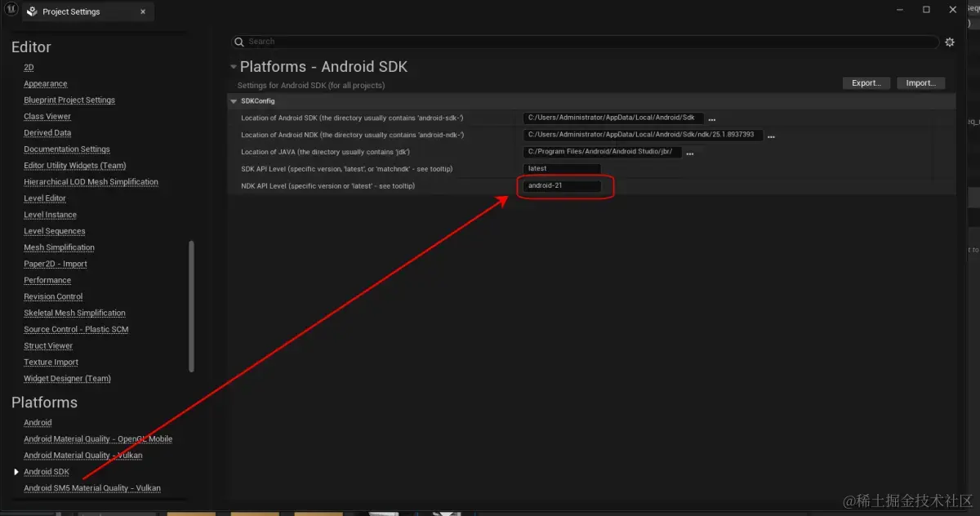Open Widget Designer (Team) settings
Image resolution: width=980 pixels, height=516 pixels.
point(67,378)
